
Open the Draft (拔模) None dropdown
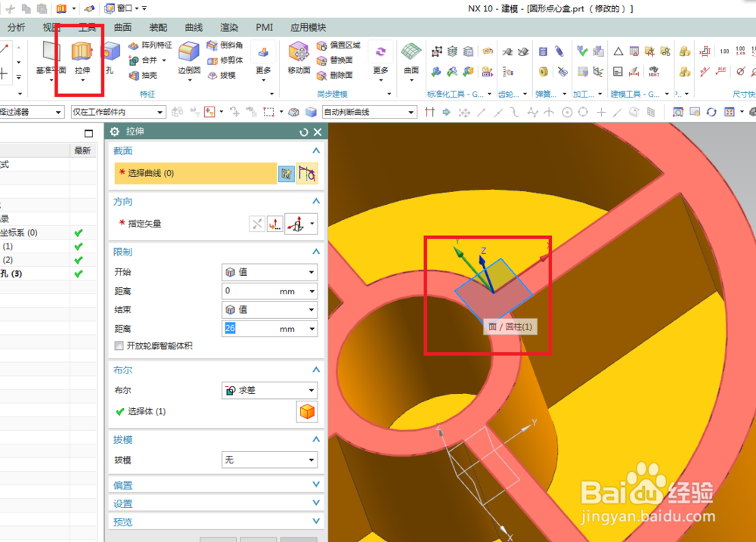click(x=270, y=460)
